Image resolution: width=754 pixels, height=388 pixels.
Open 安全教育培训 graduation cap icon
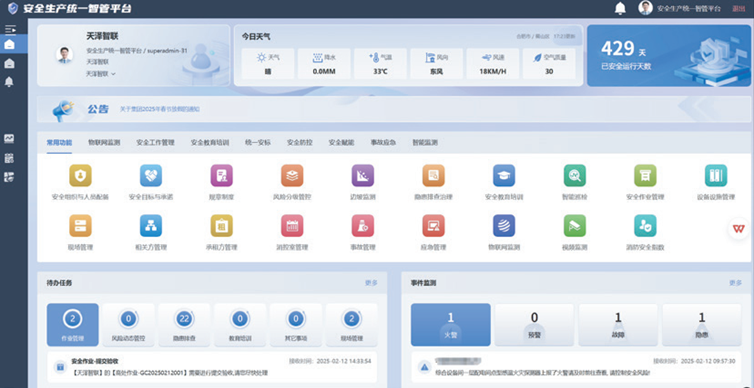coord(504,175)
